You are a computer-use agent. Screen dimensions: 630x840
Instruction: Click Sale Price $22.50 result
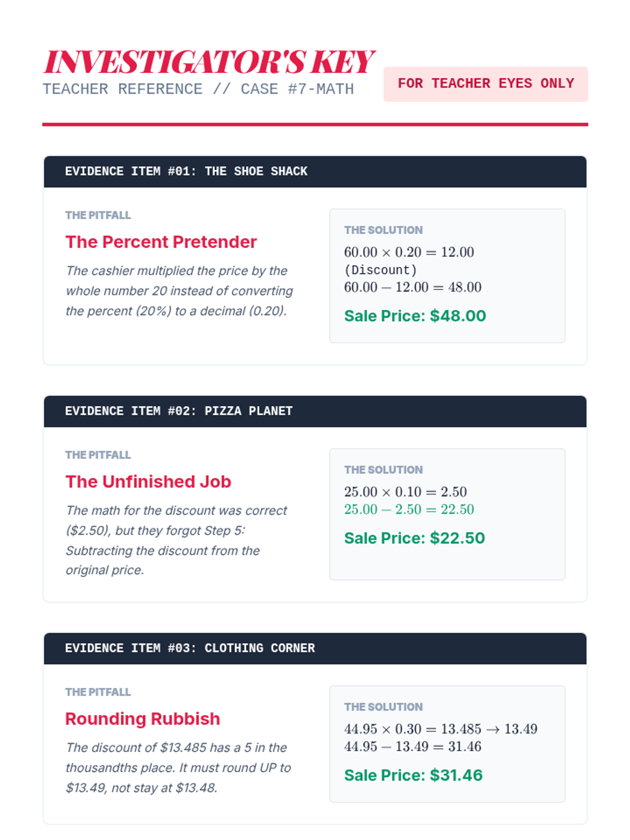(414, 538)
